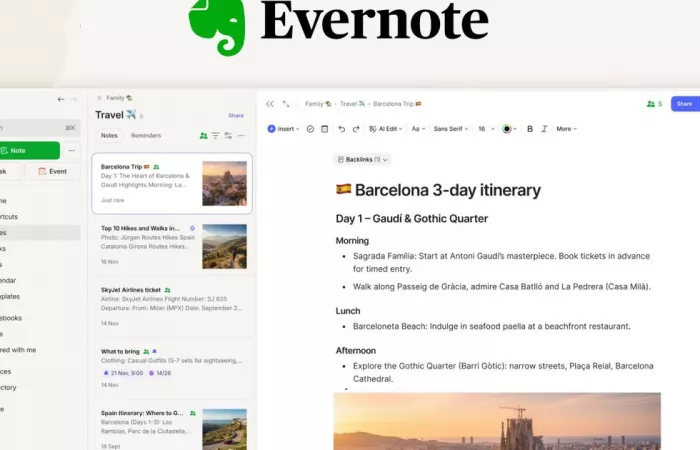Image resolution: width=700 pixels, height=450 pixels.
Task: Open the What to bring note
Action: [x=172, y=367]
